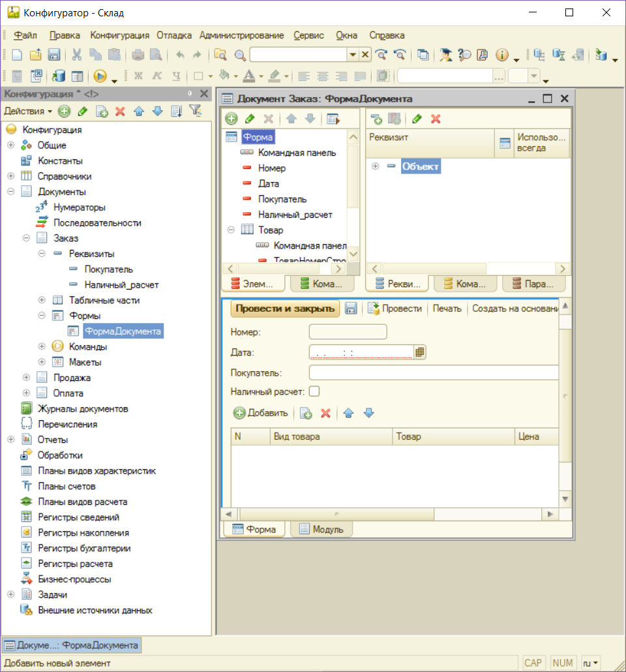Click the Провести и закрыть button
This screenshot has height=672, width=626.
tap(285, 309)
